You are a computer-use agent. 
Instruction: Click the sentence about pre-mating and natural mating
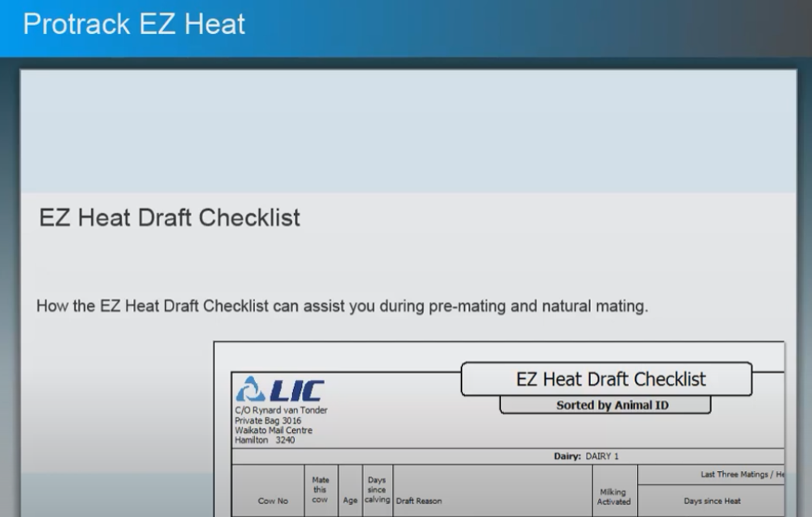(x=341, y=306)
